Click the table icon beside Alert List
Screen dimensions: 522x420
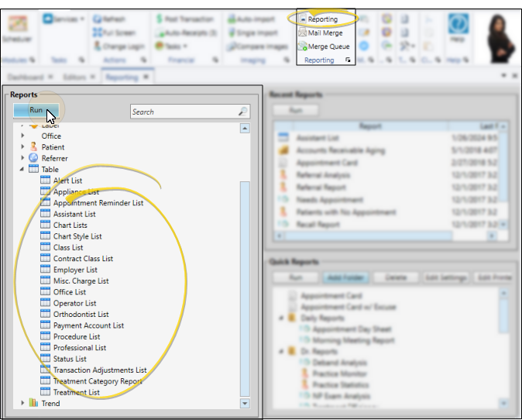point(45,181)
